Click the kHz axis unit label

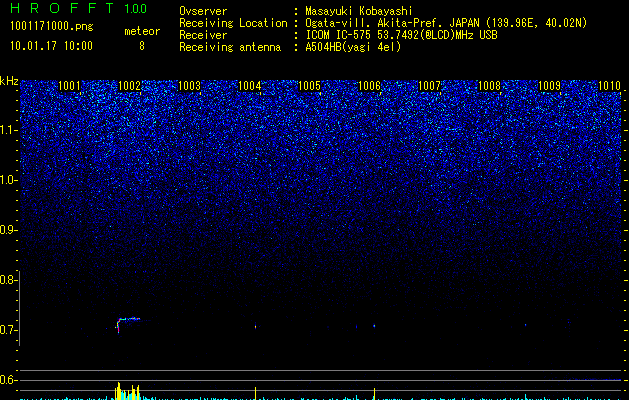(9, 81)
